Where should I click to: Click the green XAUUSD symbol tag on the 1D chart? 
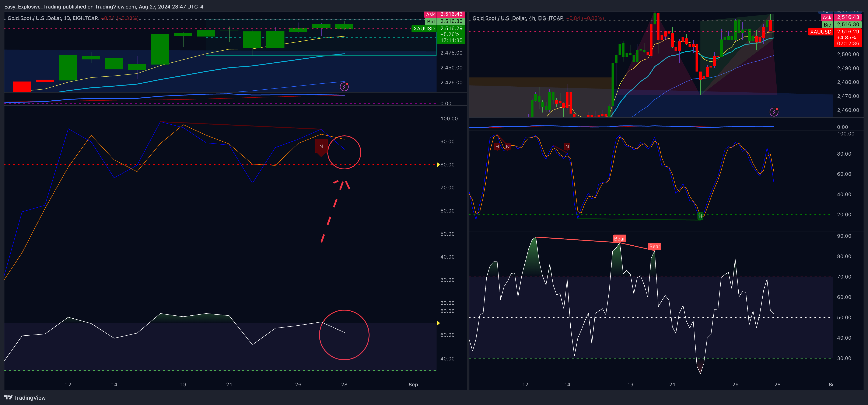point(424,29)
